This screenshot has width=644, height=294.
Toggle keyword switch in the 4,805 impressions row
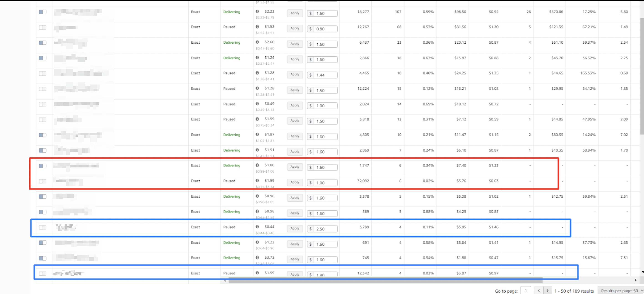[43, 135]
